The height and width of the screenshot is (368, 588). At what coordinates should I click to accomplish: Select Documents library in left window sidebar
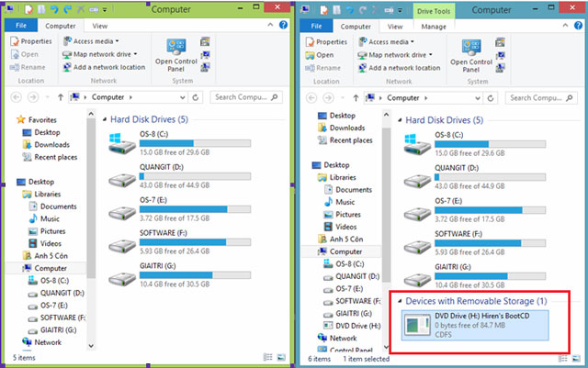pyautogui.click(x=53, y=206)
